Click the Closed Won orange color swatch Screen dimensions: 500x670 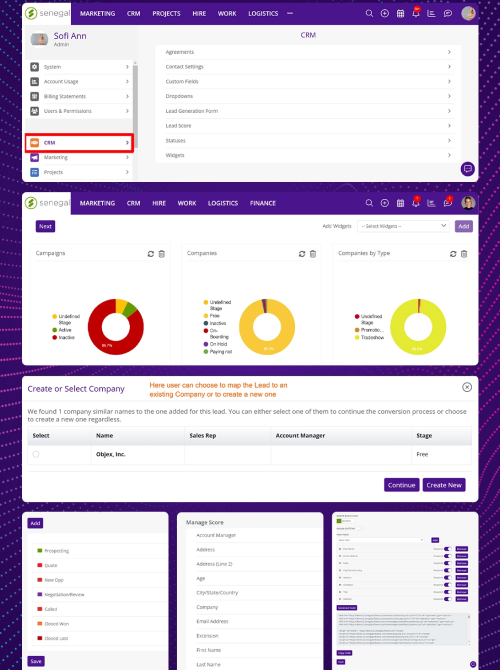(x=40, y=624)
